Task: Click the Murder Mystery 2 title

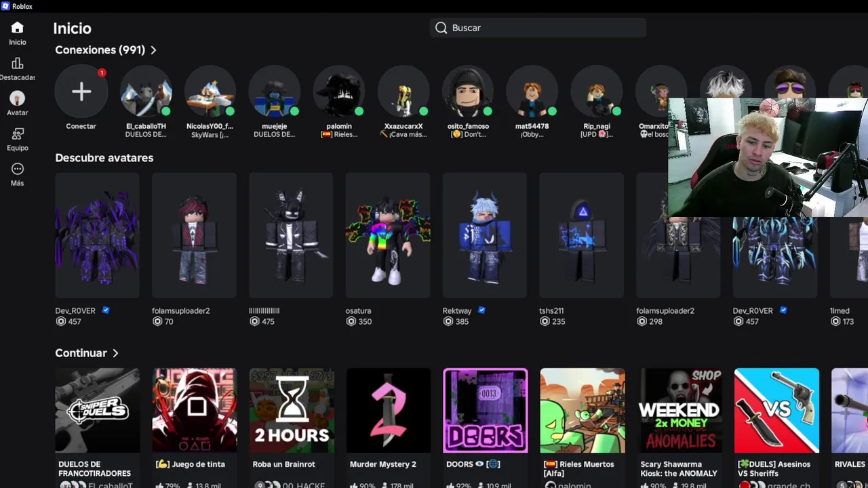Action: coord(383,464)
